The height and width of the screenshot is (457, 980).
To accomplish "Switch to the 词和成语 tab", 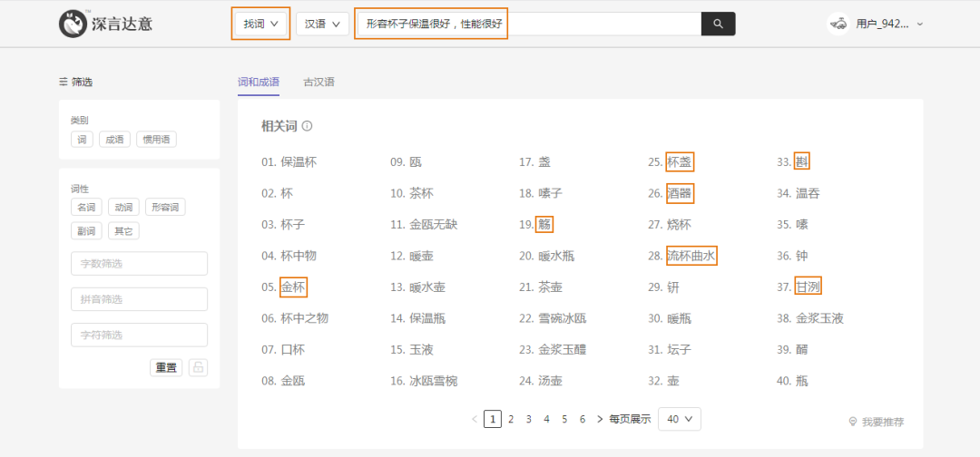I will point(258,82).
